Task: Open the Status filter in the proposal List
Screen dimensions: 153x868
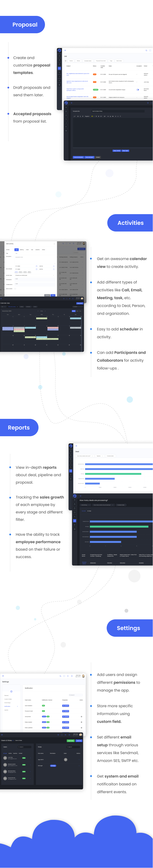Action: coord(78,61)
